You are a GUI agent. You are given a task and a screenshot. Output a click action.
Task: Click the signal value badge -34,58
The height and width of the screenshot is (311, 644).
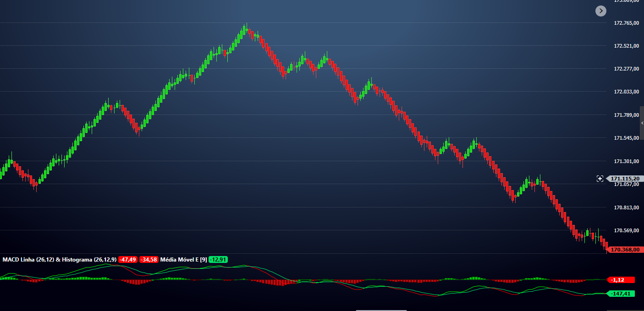click(149, 260)
